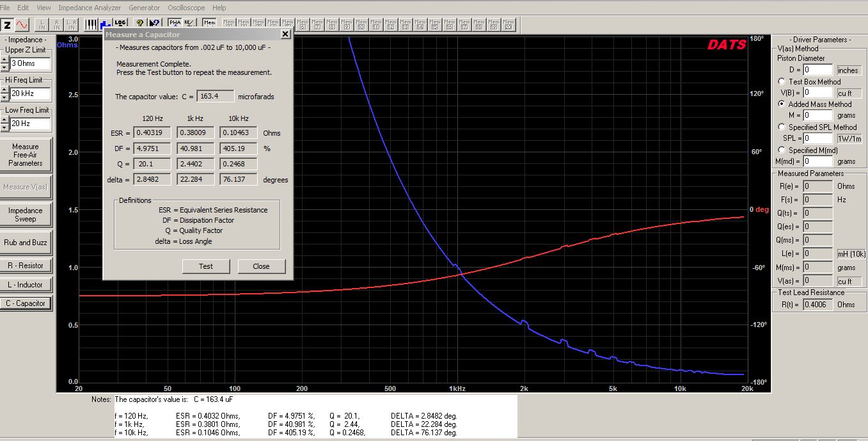Increase the Low Freq Limit with up arrow
Viewport: 868px width, 441px height.
[4, 120]
